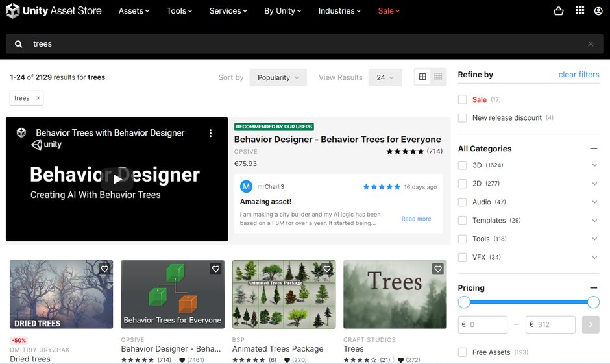Open the Animated Trees Package title

point(278,349)
